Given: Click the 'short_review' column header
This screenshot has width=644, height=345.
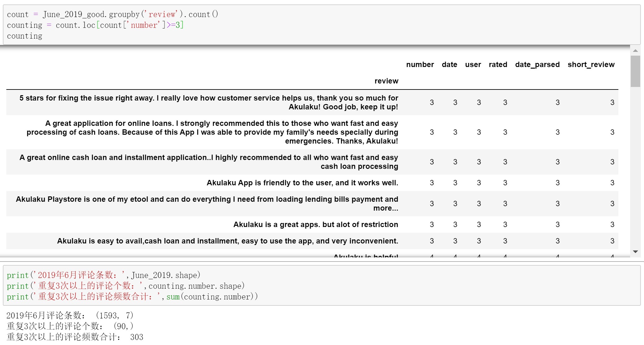Looking at the screenshot, I should tap(591, 65).
